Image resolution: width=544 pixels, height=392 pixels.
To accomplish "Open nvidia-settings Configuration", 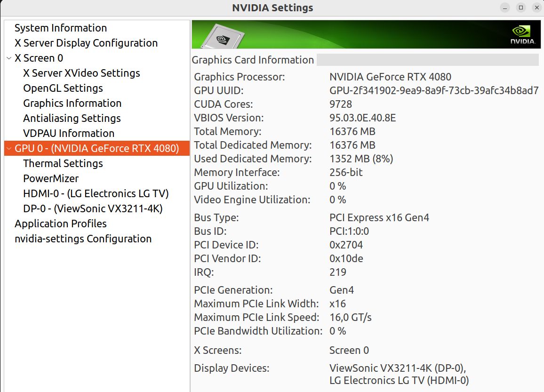I will [x=83, y=239].
